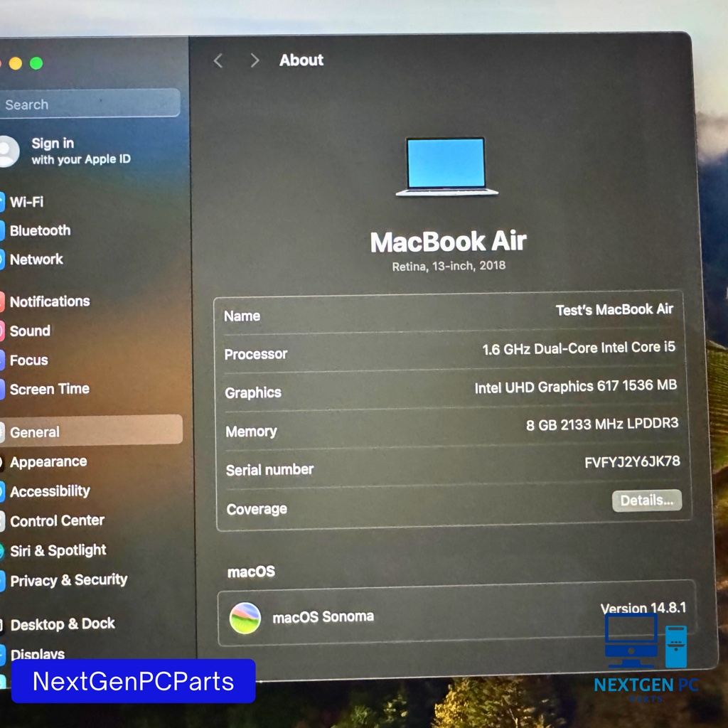728x728 pixels.
Task: Click the 8 GB 2133 MHz LPDDR3 value
Action: point(602,424)
